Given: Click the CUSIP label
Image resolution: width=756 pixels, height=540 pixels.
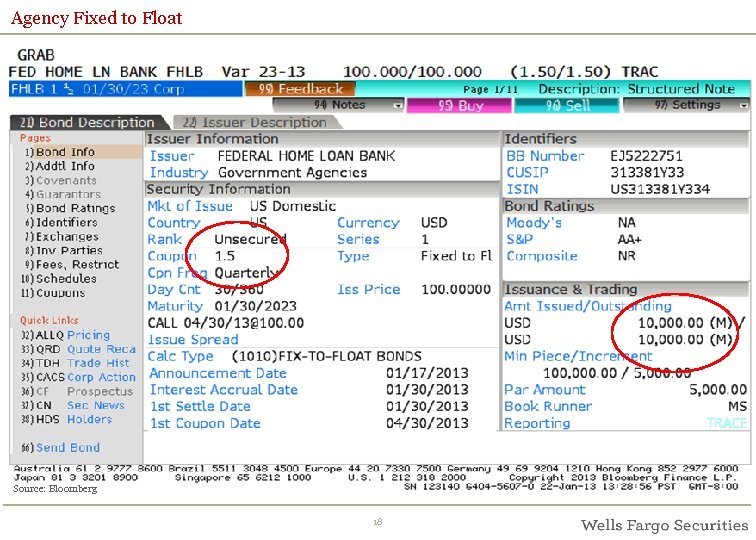Looking at the screenshot, I should coord(527,173).
